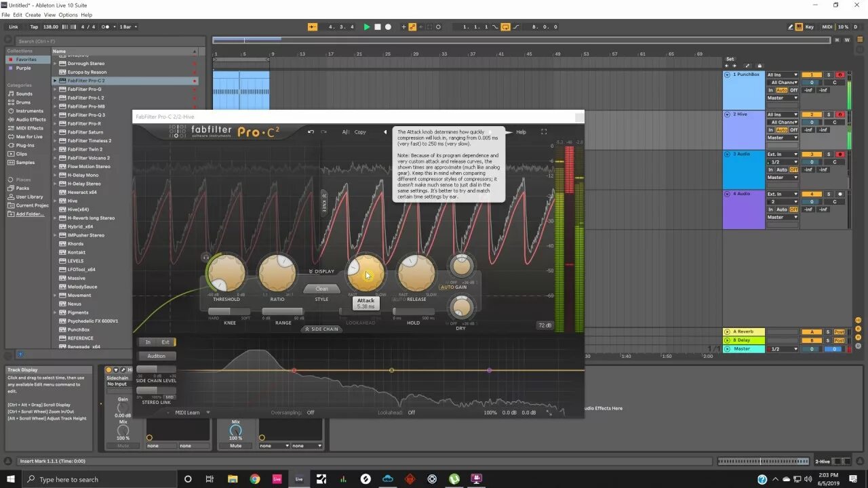Open the Options menu
The width and height of the screenshot is (868, 488).
pos(68,15)
